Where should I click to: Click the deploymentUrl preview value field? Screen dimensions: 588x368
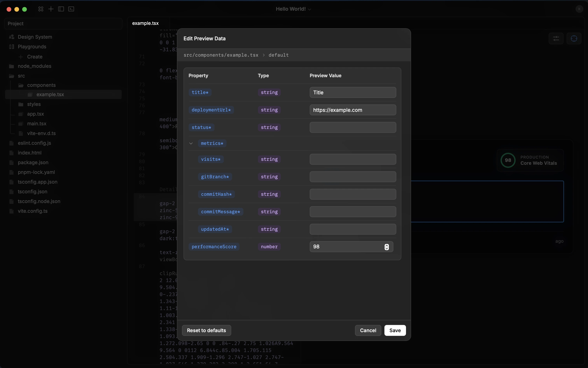click(353, 110)
